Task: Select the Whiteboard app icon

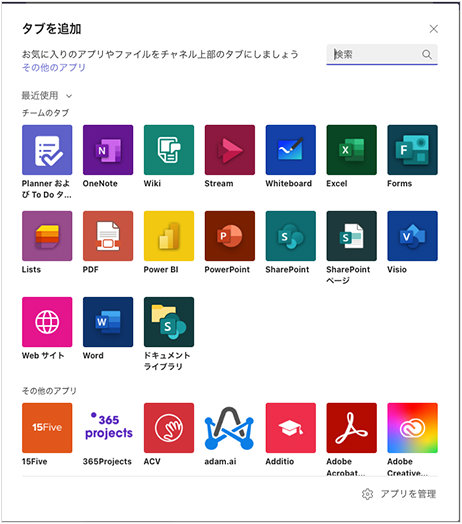Action: click(291, 150)
